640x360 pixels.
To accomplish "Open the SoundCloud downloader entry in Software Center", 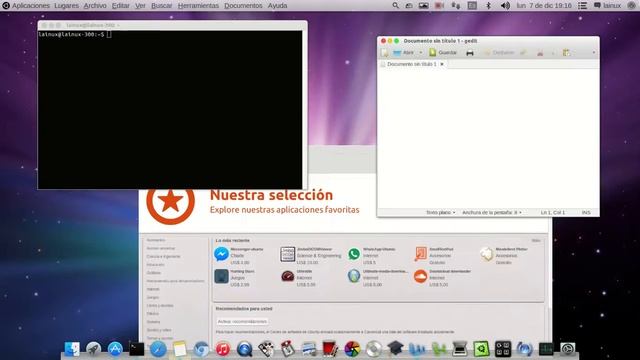I will (442, 278).
